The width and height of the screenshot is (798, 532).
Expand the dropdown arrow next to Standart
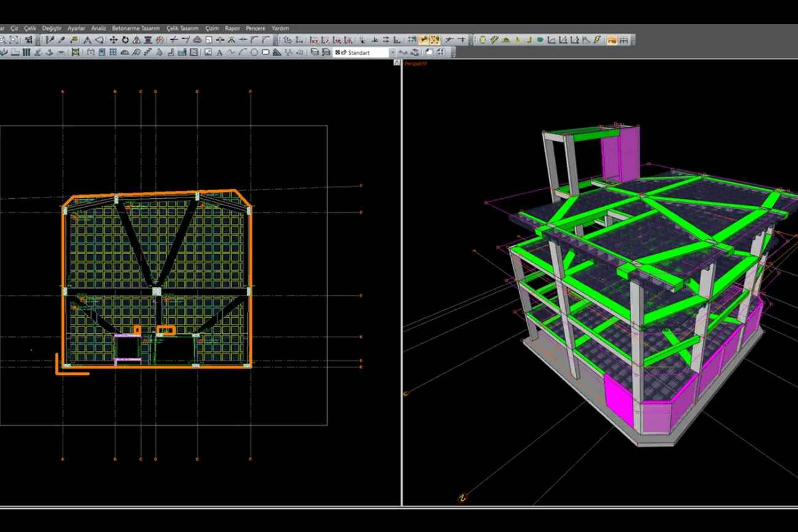click(392, 53)
